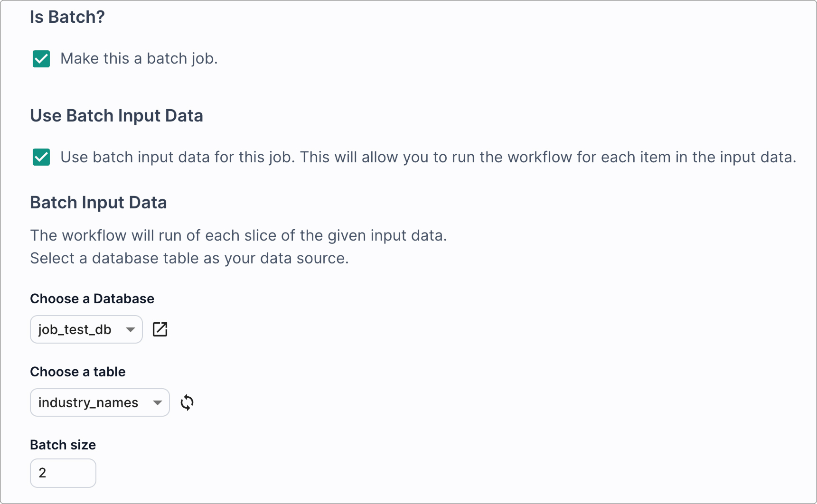Click the external link icon beside the database selector
817x504 pixels.
160,329
